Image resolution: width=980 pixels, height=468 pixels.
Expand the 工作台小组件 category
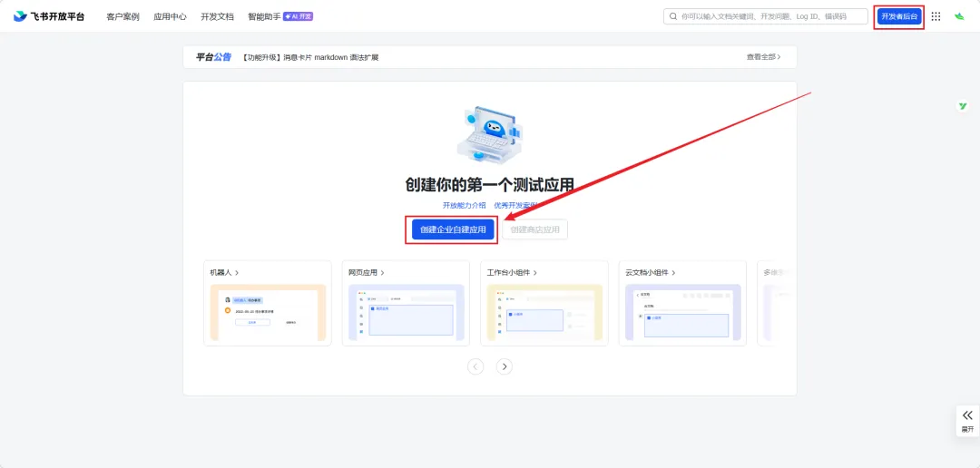(512, 272)
